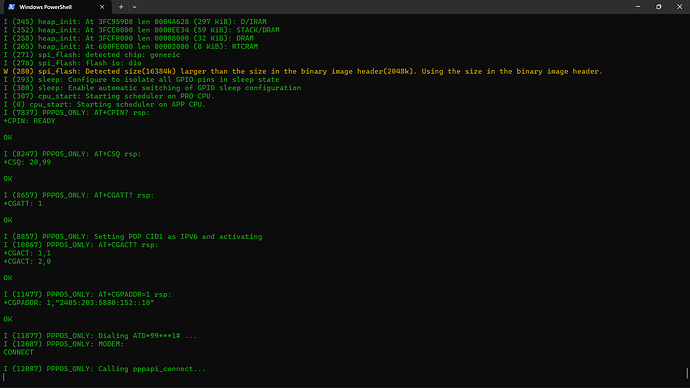Click 'flash io: dio' line
690x388 pixels.
[73, 63]
